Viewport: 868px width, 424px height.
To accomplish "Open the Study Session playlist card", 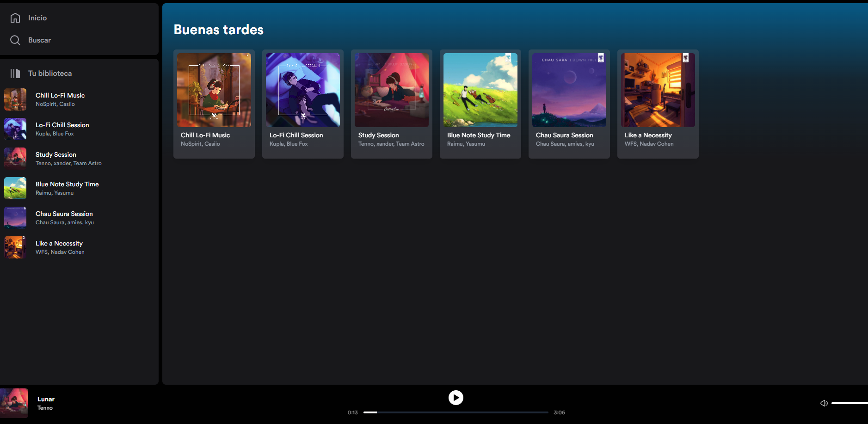I will tap(392, 104).
